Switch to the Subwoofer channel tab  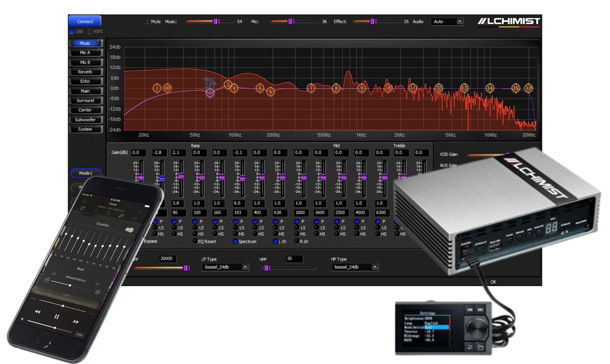pyautogui.click(x=86, y=119)
